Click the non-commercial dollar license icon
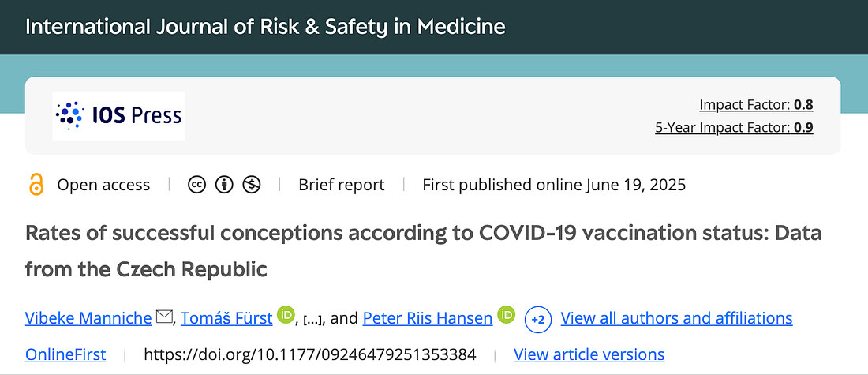 (x=252, y=185)
